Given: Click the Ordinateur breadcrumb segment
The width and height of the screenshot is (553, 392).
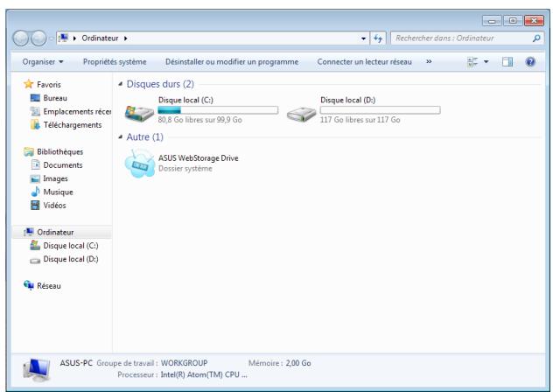Looking at the screenshot, I should click(100, 38).
